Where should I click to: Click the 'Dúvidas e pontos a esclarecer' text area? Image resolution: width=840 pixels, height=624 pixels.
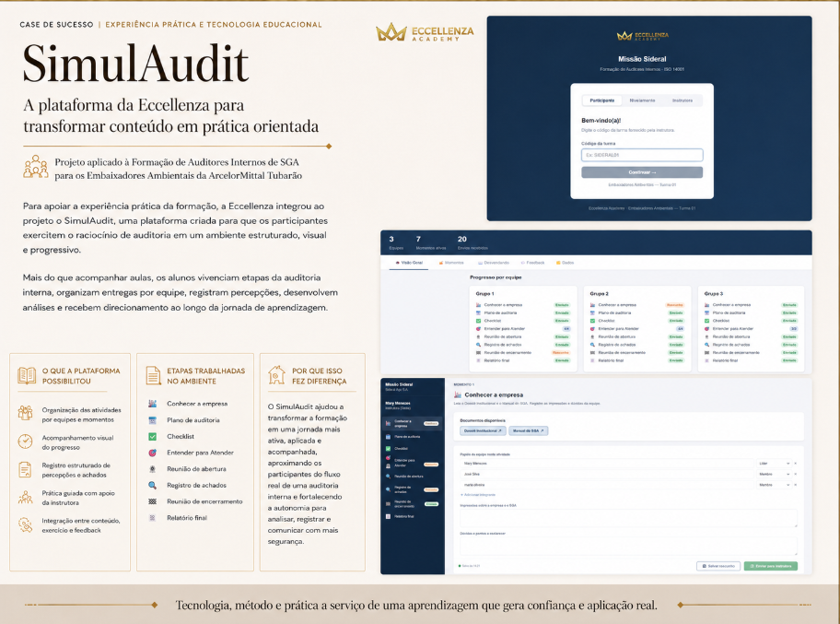click(x=628, y=546)
